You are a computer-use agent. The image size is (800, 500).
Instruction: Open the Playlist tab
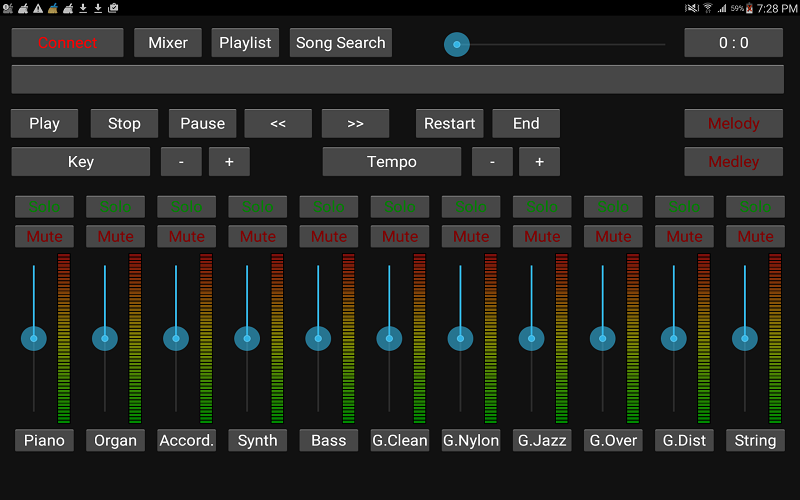(245, 43)
